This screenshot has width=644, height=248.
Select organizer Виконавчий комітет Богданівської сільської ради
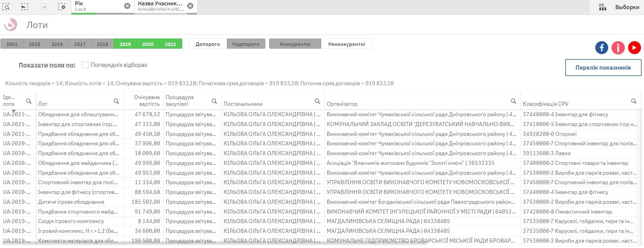tap(423, 202)
